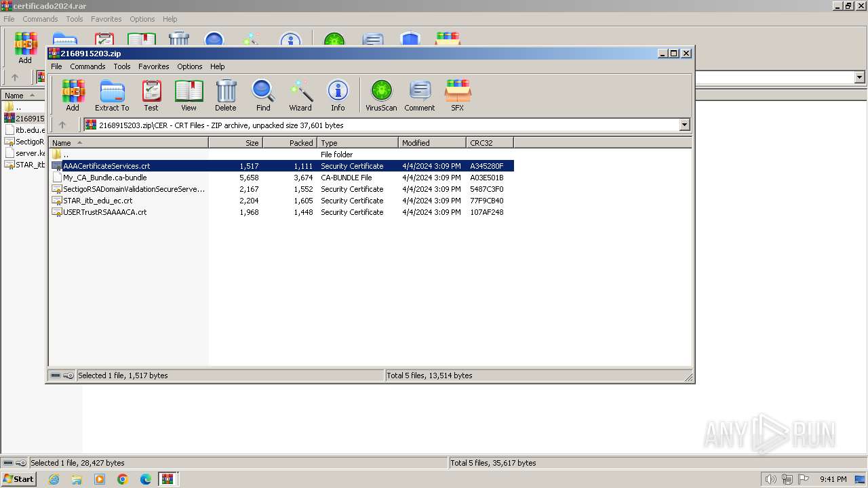Click View toolbar icon in zip window
Viewport: 868px width, 488px height.
click(189, 95)
